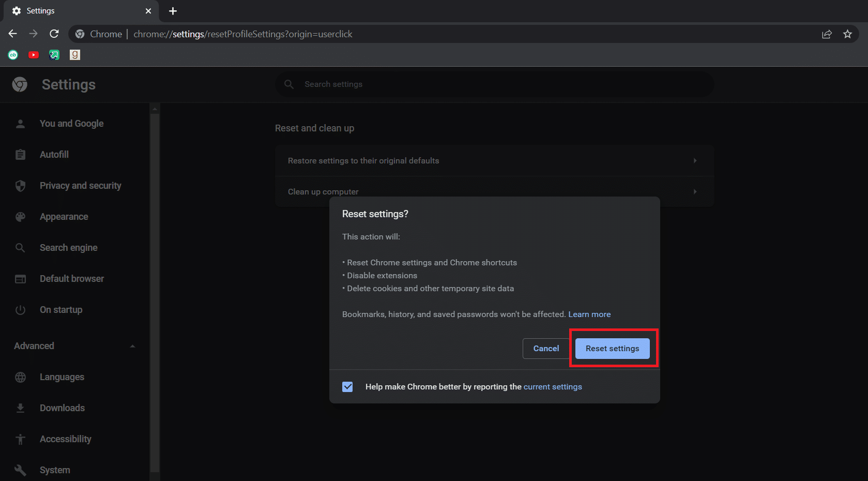Click the Languages globe icon
Screen dimensions: 868x481
click(20, 377)
